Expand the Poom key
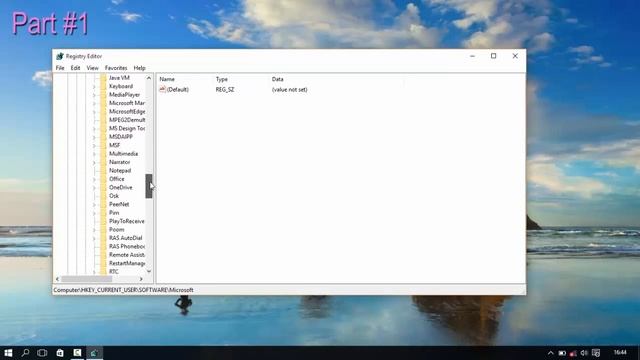Viewport: 640px width, 360px height. pyautogui.click(x=94, y=230)
